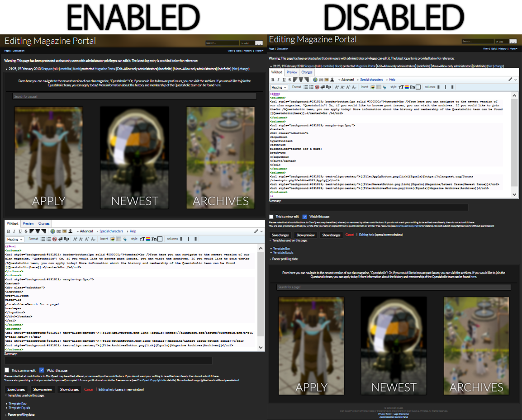Expand 'Parser profiling data' in Disabled panel
Image resolution: width=522 pixels, height=420 pixels.
[x=284, y=259]
